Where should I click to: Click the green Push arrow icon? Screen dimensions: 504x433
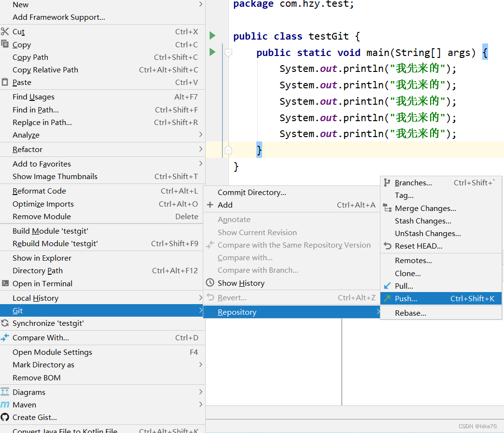[x=387, y=298]
